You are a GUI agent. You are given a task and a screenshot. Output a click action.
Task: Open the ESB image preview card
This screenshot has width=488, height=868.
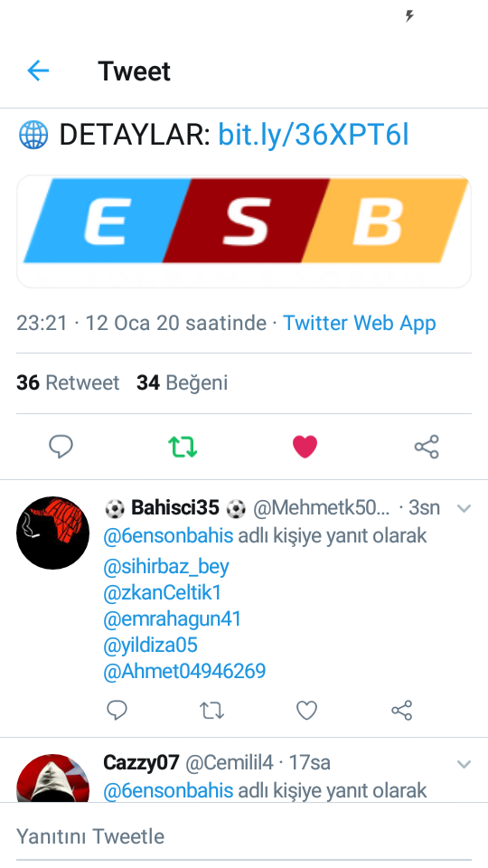[244, 231]
